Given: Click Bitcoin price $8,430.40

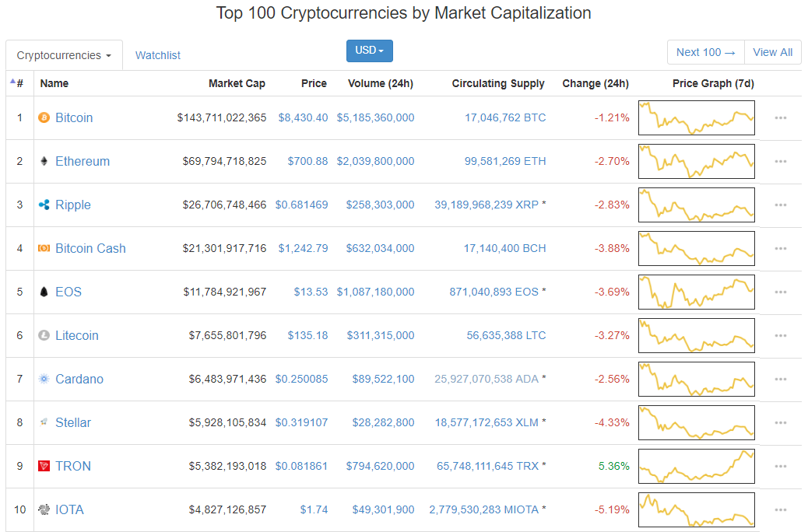Looking at the screenshot, I should (303, 118).
